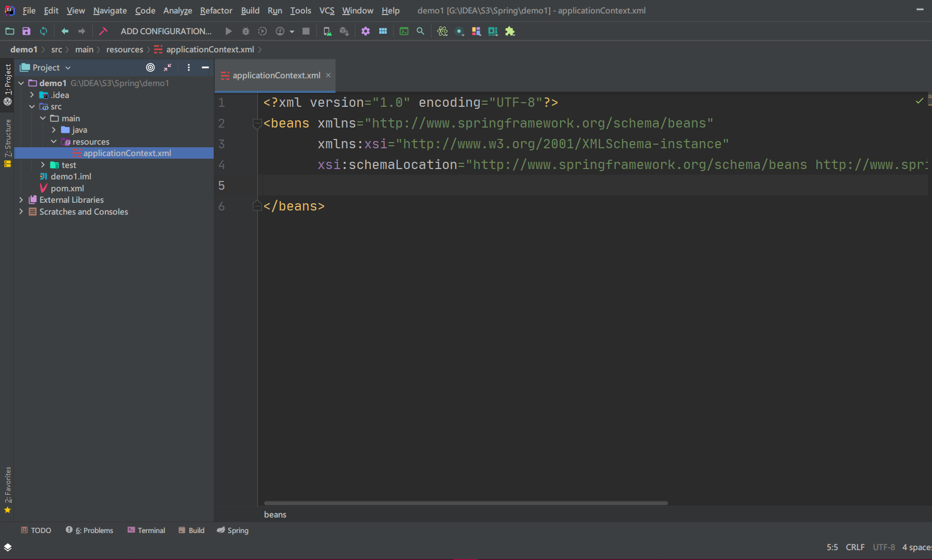This screenshot has height=560, width=932.
Task: Open Project panel options kebab menu
Action: (x=189, y=67)
